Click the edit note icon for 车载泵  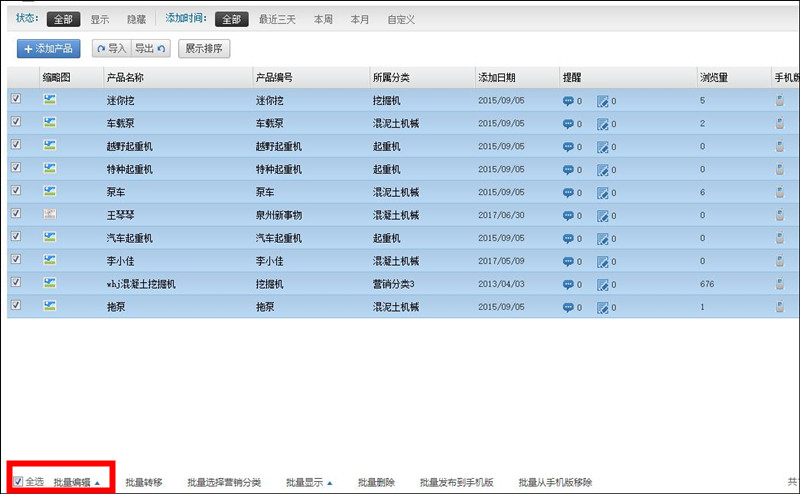tap(602, 124)
